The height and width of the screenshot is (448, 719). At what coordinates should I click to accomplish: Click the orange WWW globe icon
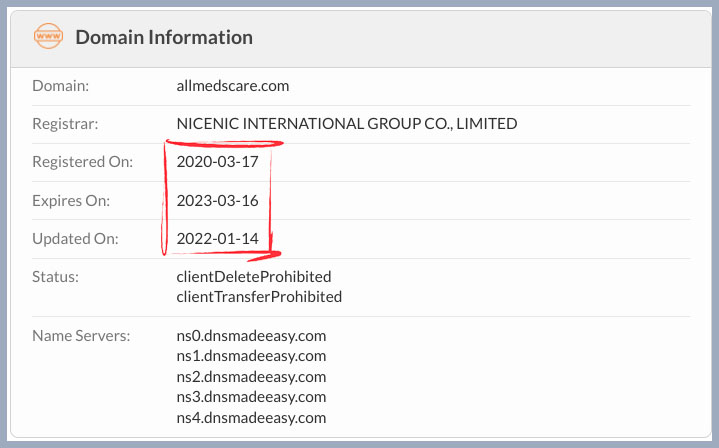[48, 38]
